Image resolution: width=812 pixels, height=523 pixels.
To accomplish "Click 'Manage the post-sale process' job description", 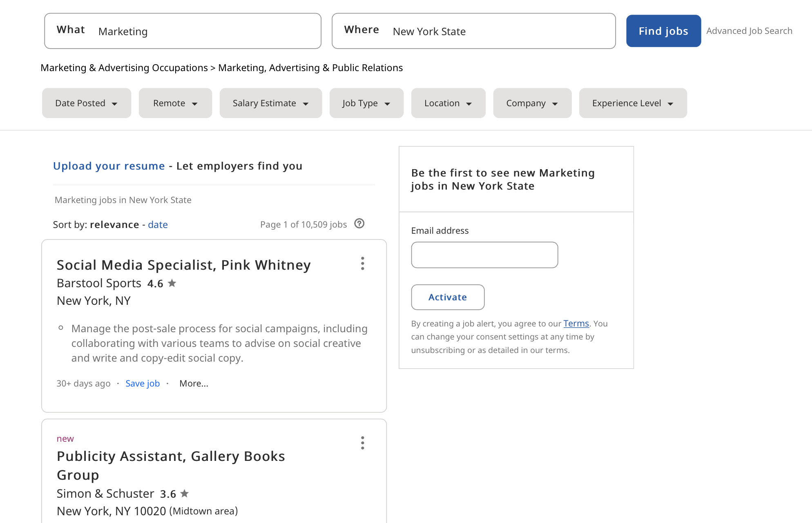I will (x=219, y=343).
